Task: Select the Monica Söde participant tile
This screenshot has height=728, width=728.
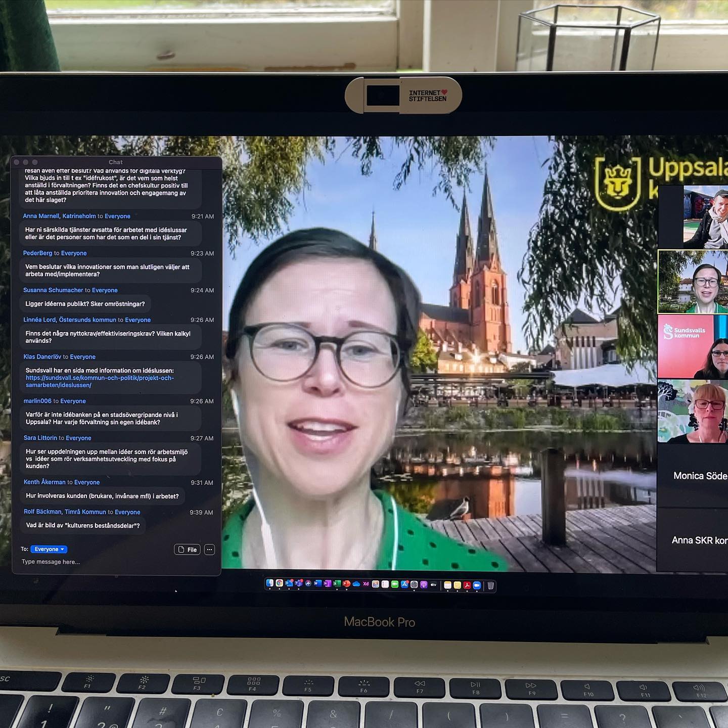Action: [x=693, y=476]
